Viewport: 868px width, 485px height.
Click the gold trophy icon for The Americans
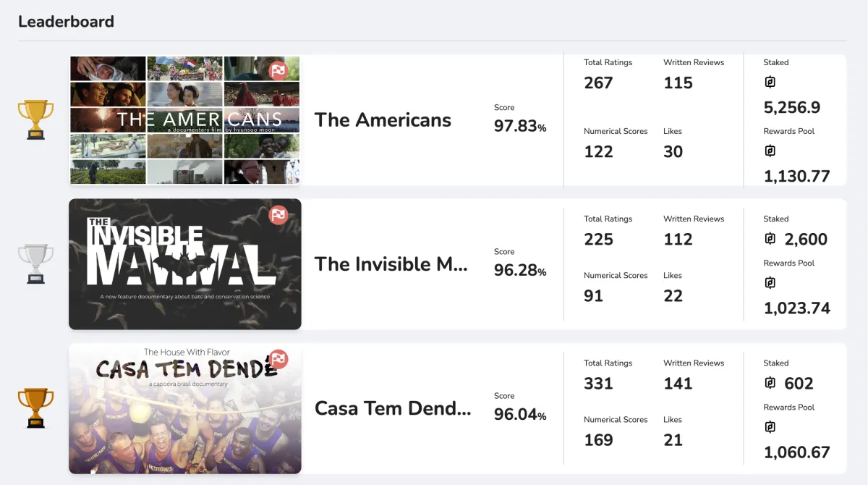[35, 118]
